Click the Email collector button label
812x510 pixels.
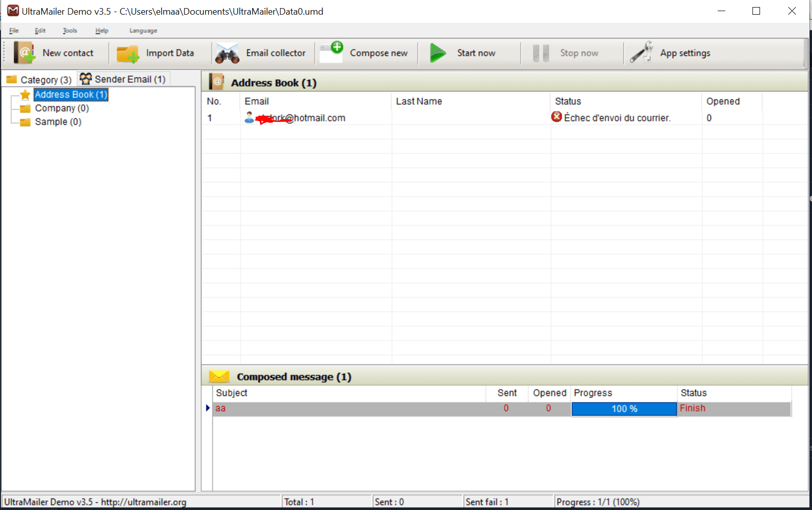pyautogui.click(x=276, y=53)
